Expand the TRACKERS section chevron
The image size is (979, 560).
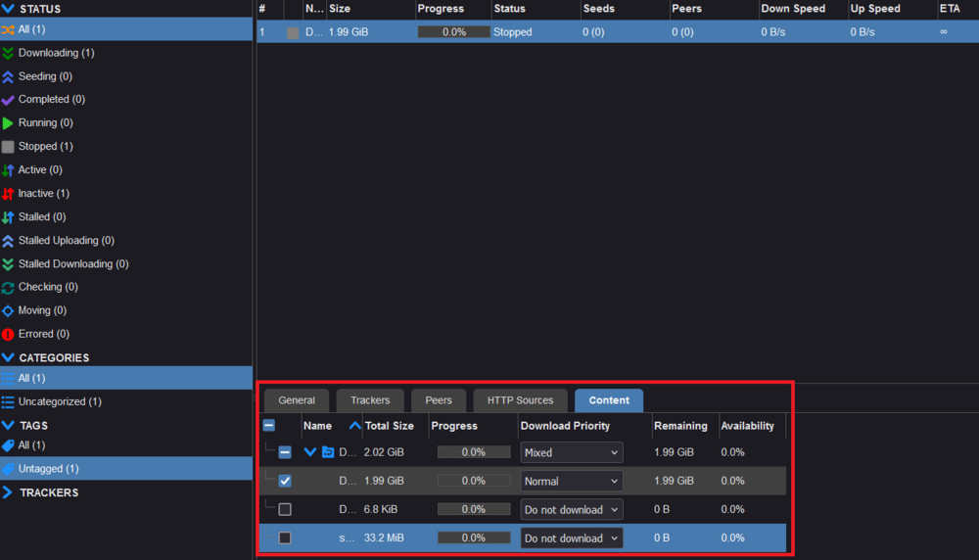[x=8, y=492]
